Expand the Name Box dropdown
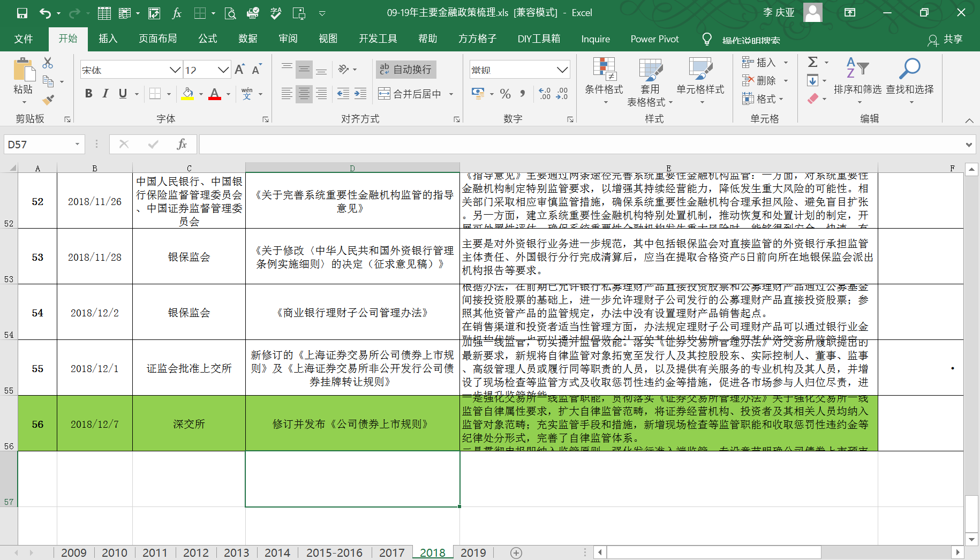 pyautogui.click(x=77, y=144)
